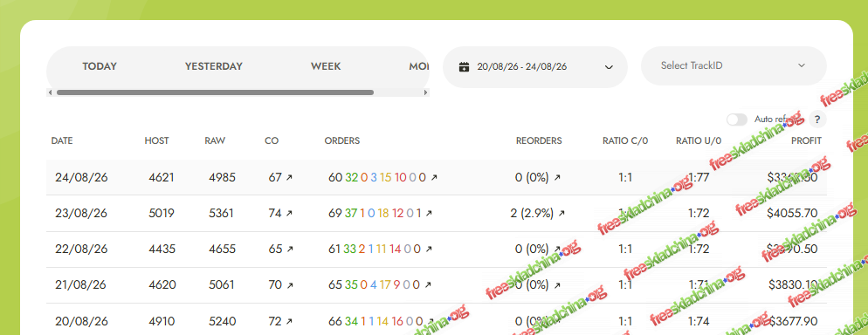
Task: Open reorders arrow for 21/08/26
Action: coord(557,285)
